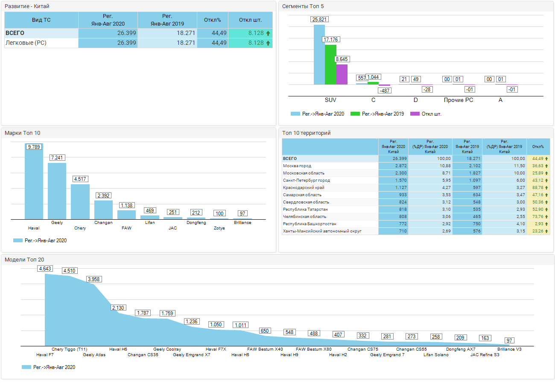Click the up arrow next to 88,78 for Краснодарский край
Image resolution: width=555 pixels, height=392 pixels.
coord(546,188)
